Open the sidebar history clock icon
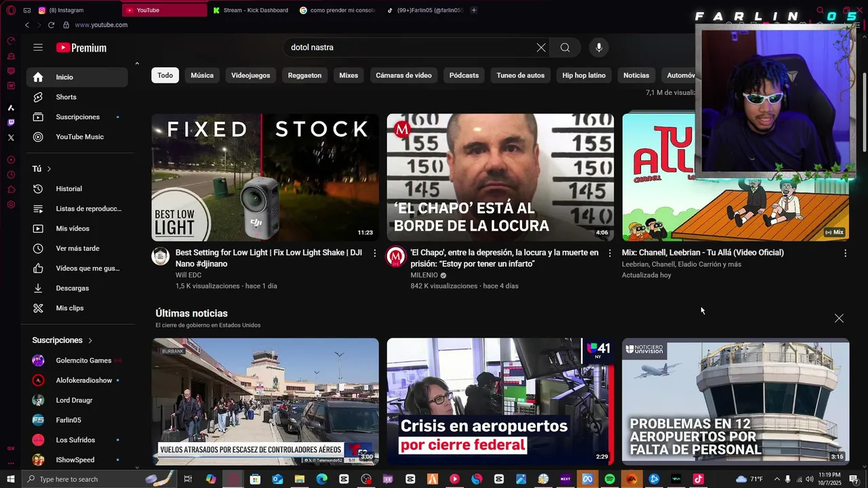This screenshot has width=868, height=488. point(11,175)
